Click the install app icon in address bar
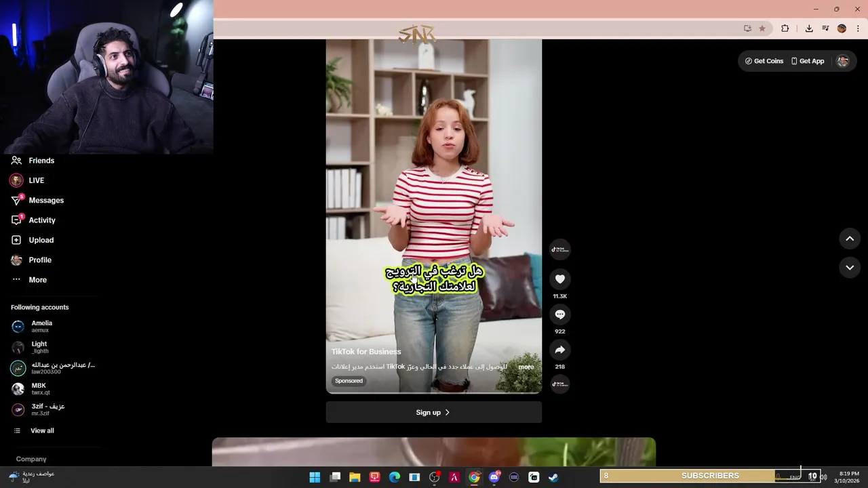Screen dimensions: 868x488 (747, 28)
